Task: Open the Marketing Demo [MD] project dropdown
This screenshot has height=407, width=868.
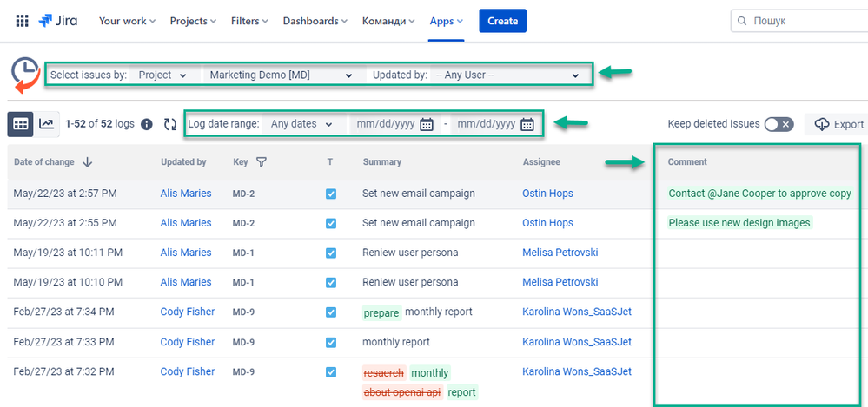Action: click(281, 75)
